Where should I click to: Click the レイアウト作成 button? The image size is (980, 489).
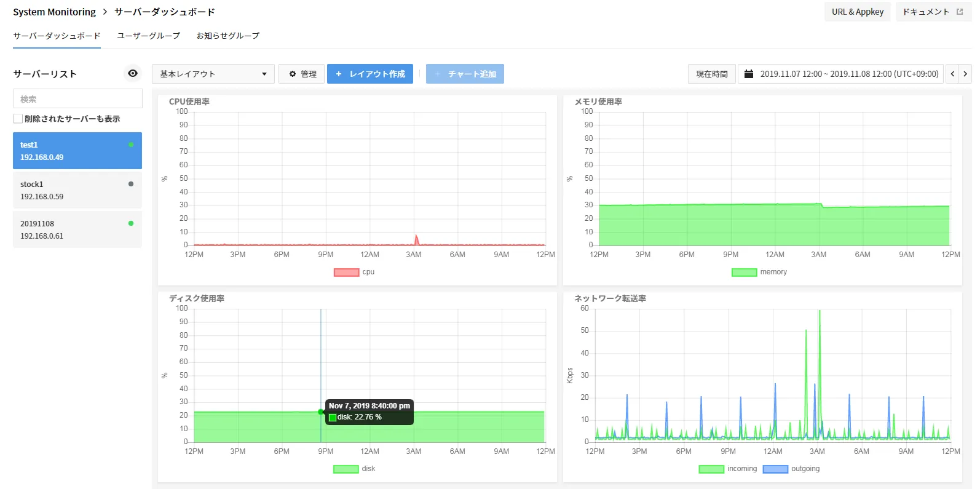[370, 74]
